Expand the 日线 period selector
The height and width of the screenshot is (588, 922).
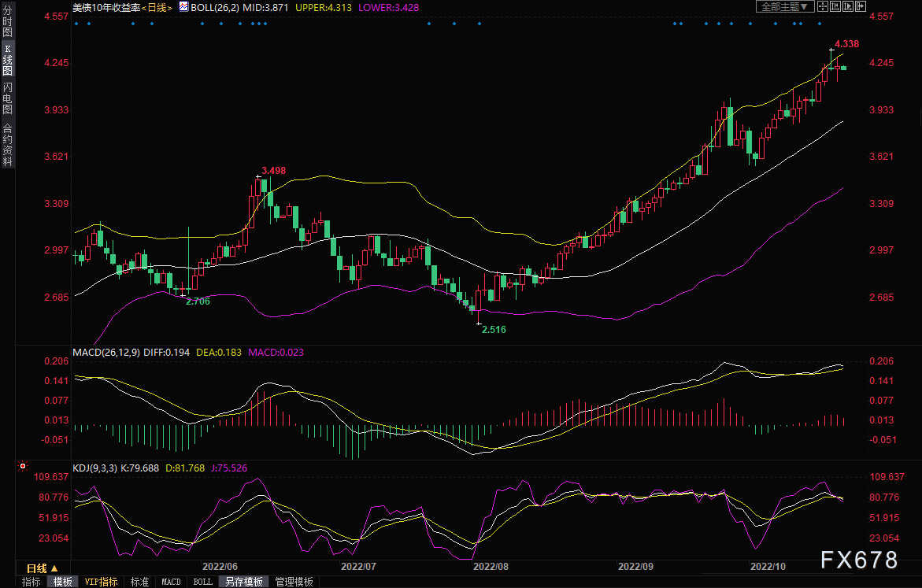[x=43, y=568]
